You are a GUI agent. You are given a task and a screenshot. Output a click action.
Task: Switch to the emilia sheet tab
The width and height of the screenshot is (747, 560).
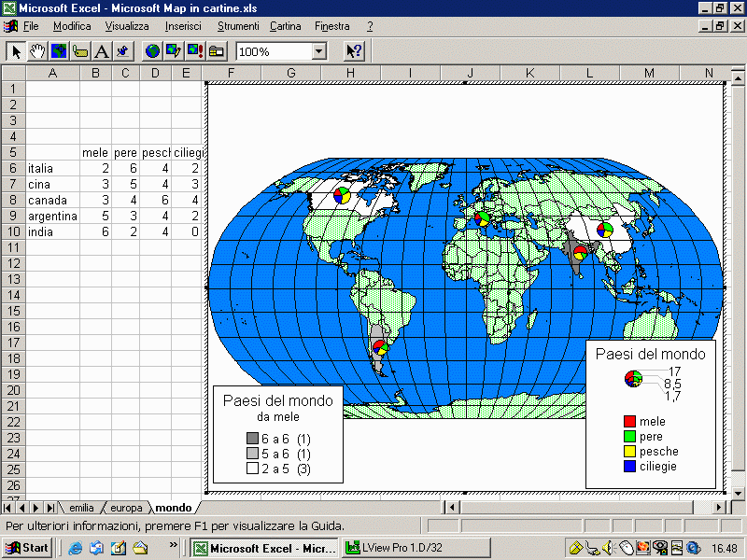pos(82,508)
